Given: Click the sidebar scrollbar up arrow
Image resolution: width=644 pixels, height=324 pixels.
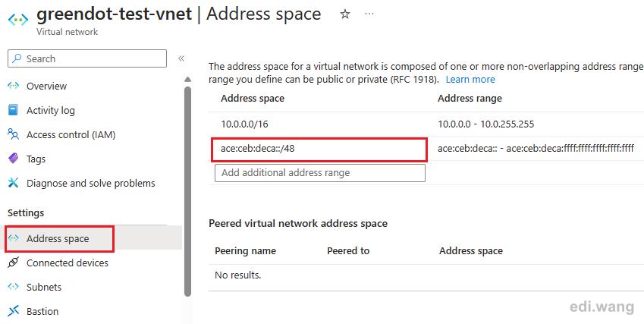Looking at the screenshot, I should (187, 79).
